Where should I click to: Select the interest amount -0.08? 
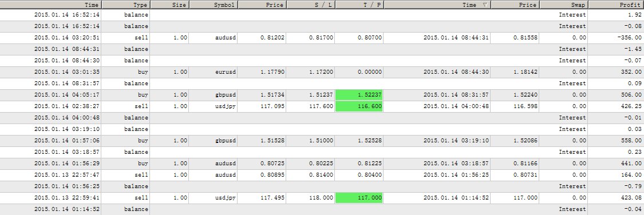click(633, 26)
